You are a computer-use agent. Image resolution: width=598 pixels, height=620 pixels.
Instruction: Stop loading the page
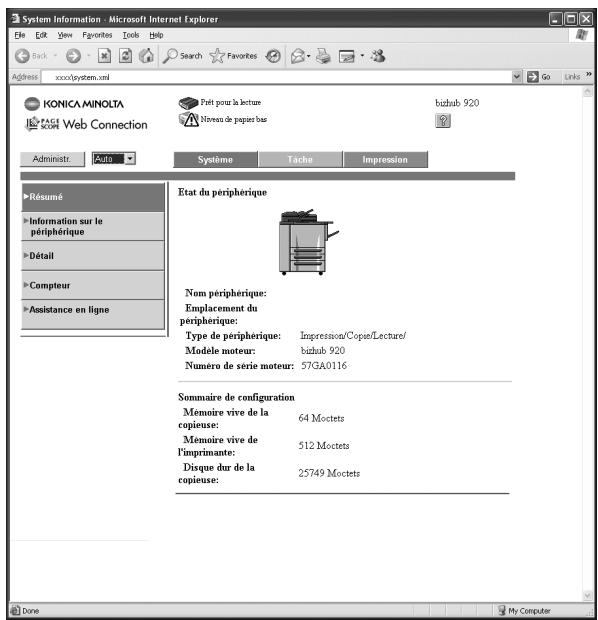click(x=104, y=56)
